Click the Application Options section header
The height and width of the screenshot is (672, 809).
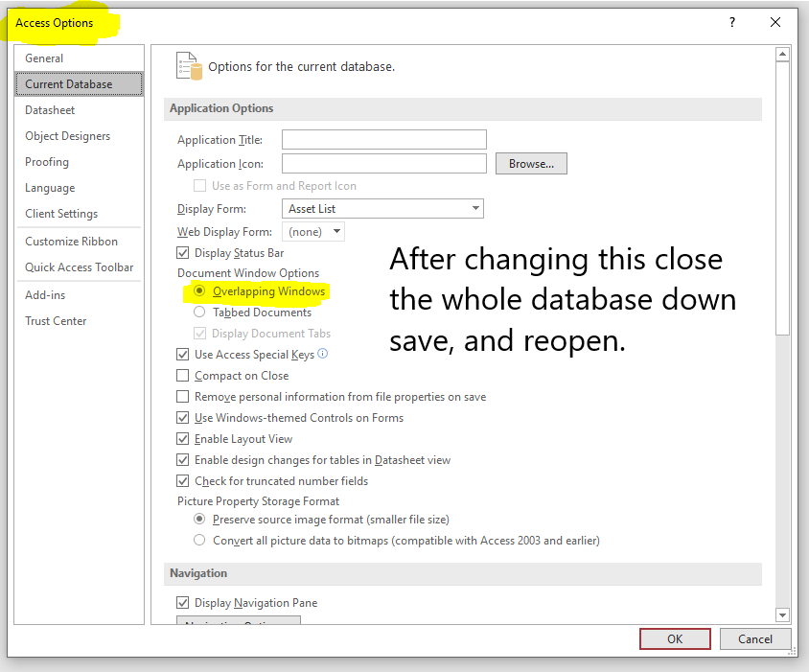[463, 108]
